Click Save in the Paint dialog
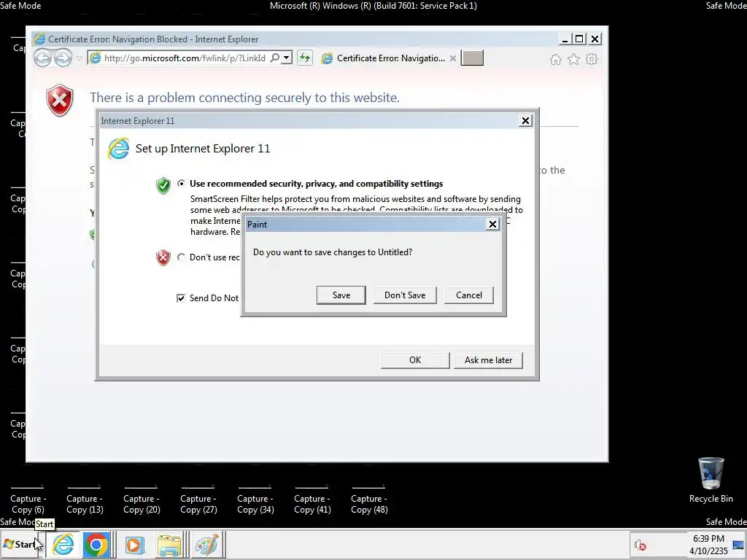Image resolution: width=747 pixels, height=560 pixels. (x=341, y=295)
